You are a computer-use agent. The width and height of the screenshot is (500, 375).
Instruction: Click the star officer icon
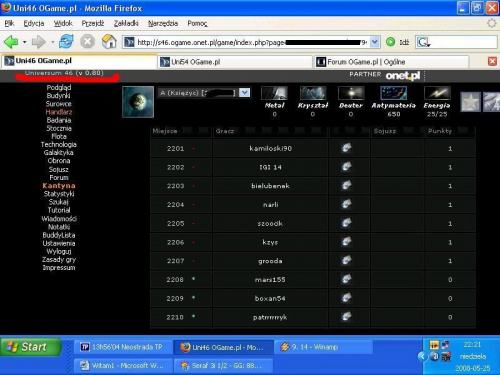click(470, 102)
